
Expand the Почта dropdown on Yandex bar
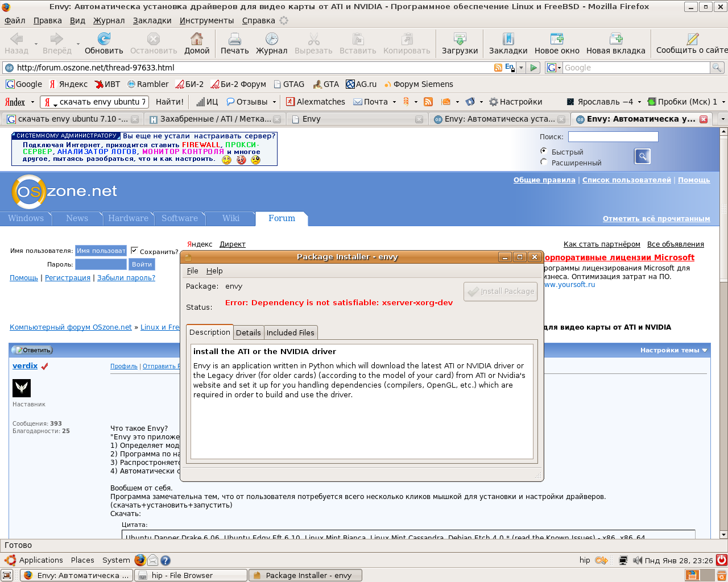click(394, 102)
